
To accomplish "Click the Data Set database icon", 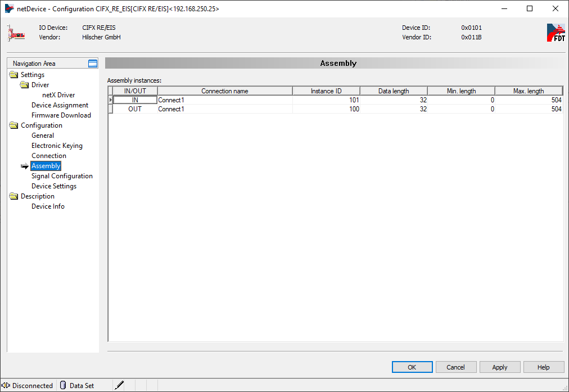I will [x=63, y=385].
